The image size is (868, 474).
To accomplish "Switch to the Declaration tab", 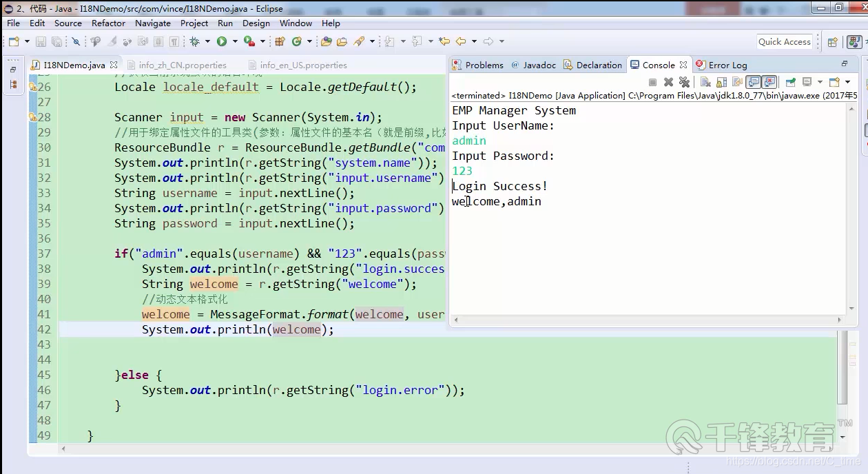I will 592,65.
